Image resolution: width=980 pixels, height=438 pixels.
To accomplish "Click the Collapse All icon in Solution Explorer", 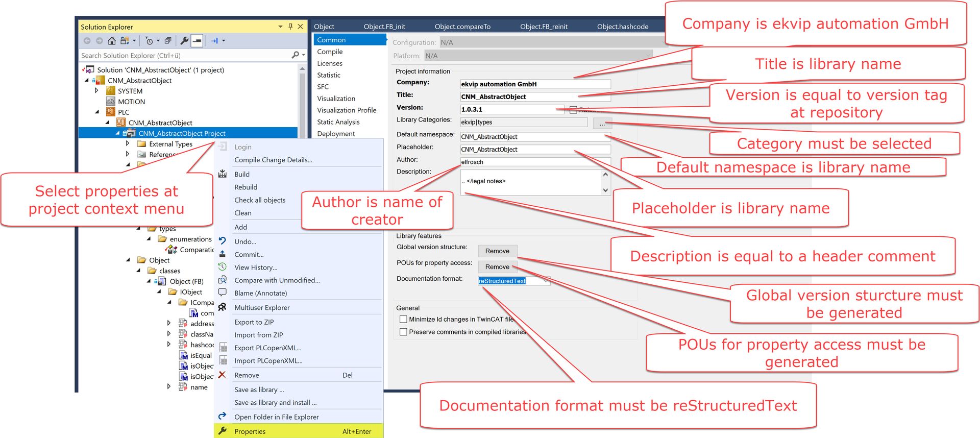I will [168, 41].
